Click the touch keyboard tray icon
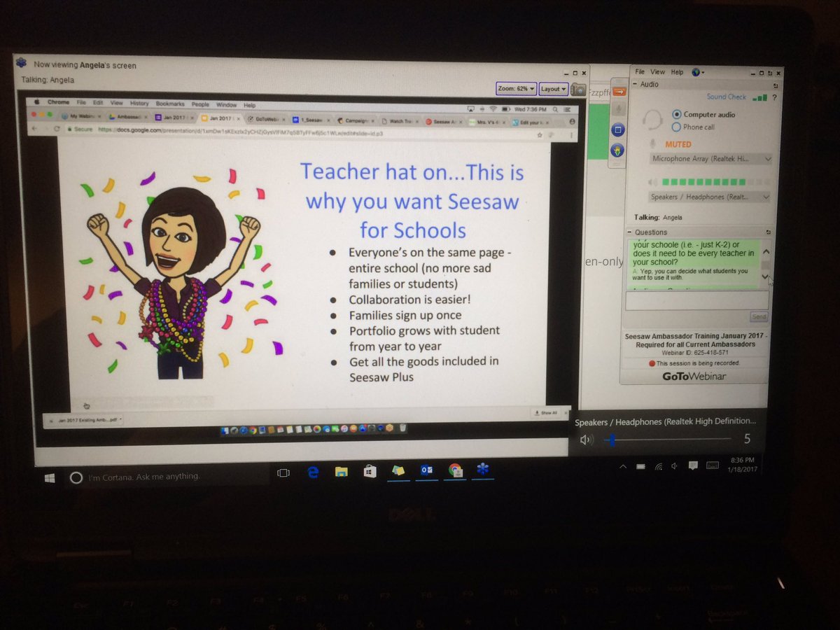 713,464
